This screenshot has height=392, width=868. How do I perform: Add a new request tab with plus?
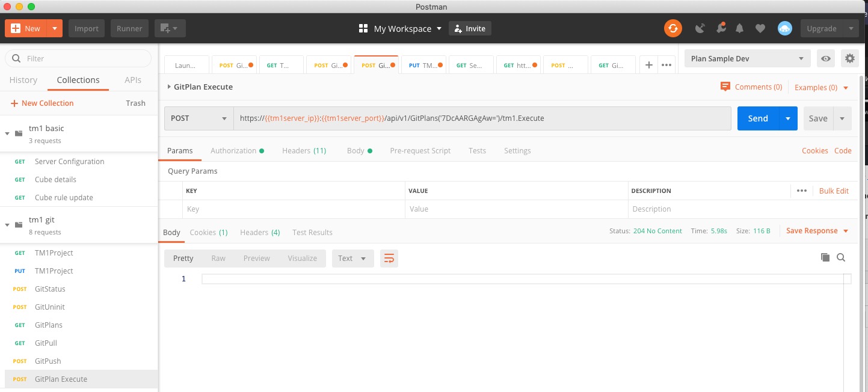tap(648, 65)
